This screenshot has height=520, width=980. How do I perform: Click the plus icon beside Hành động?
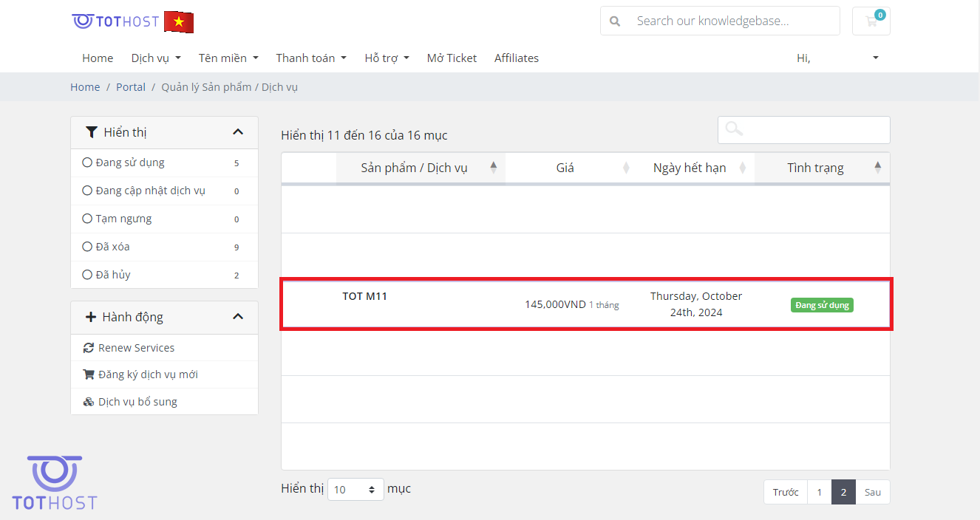click(x=92, y=316)
